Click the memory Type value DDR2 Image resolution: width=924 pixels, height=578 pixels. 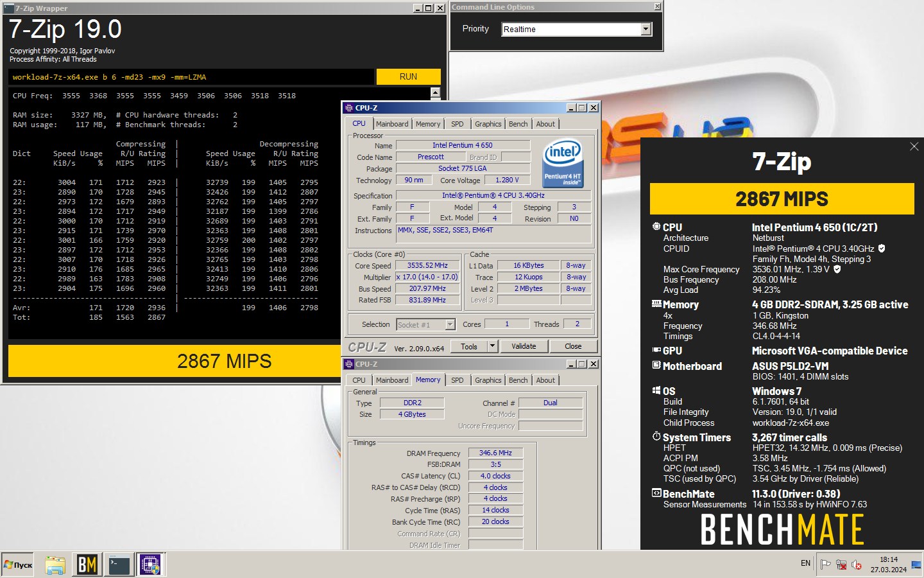pyautogui.click(x=412, y=403)
